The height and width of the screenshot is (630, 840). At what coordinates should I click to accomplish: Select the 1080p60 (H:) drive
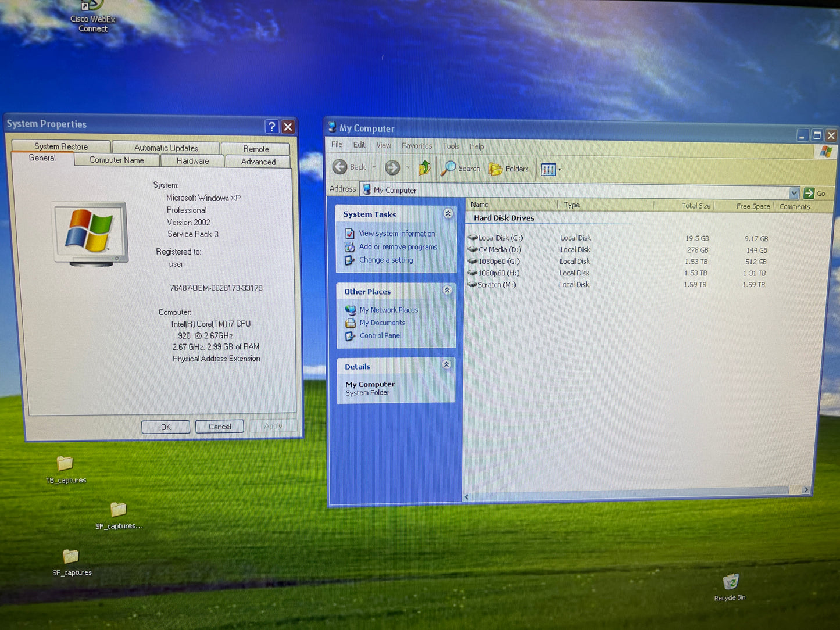coord(493,273)
